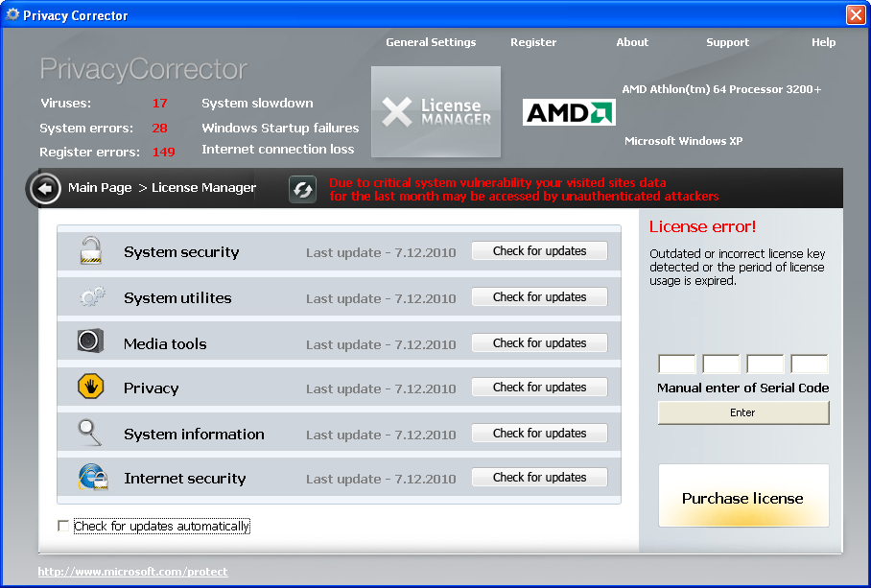The image size is (871, 588).
Task: Check for updates for Internet security
Action: 539,478
